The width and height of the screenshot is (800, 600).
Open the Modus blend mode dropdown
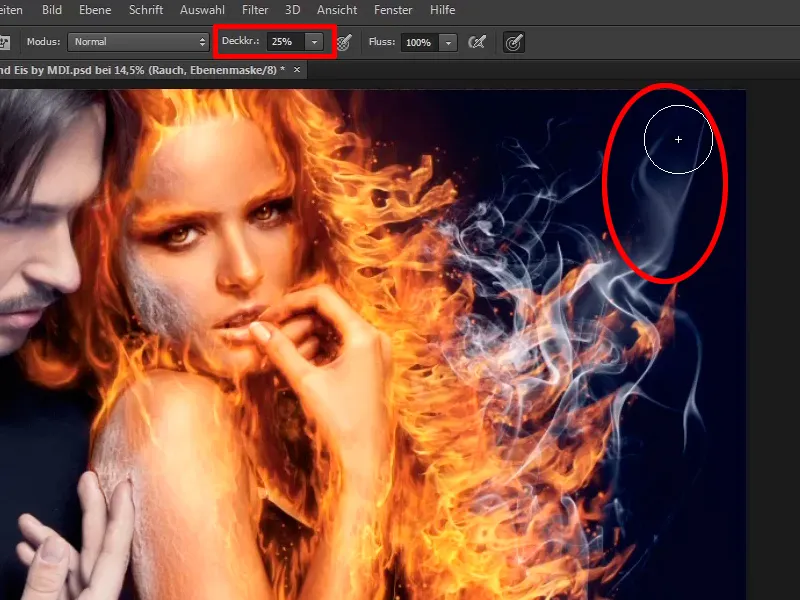tap(138, 42)
